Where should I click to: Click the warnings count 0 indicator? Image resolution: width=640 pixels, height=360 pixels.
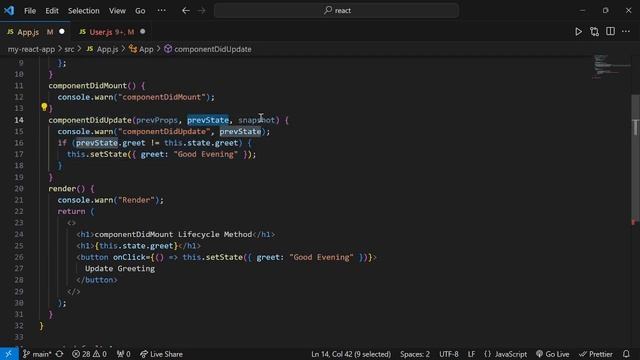[x=100, y=354]
